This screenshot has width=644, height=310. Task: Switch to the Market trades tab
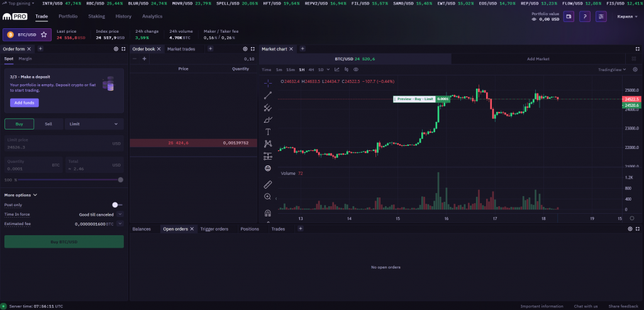[x=181, y=48]
